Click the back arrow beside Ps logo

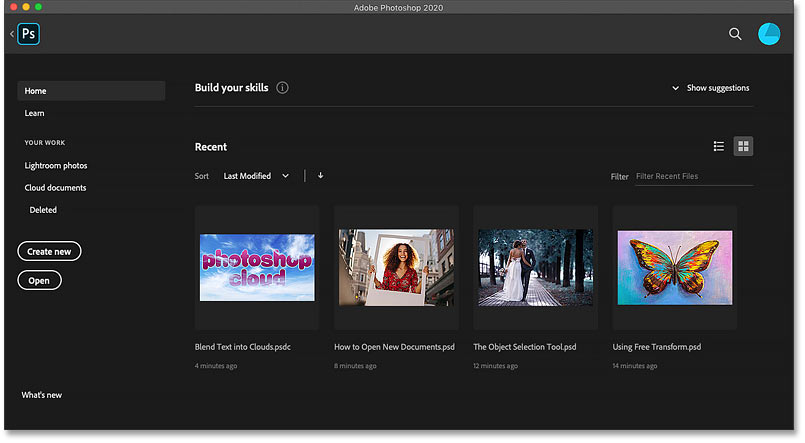point(12,34)
